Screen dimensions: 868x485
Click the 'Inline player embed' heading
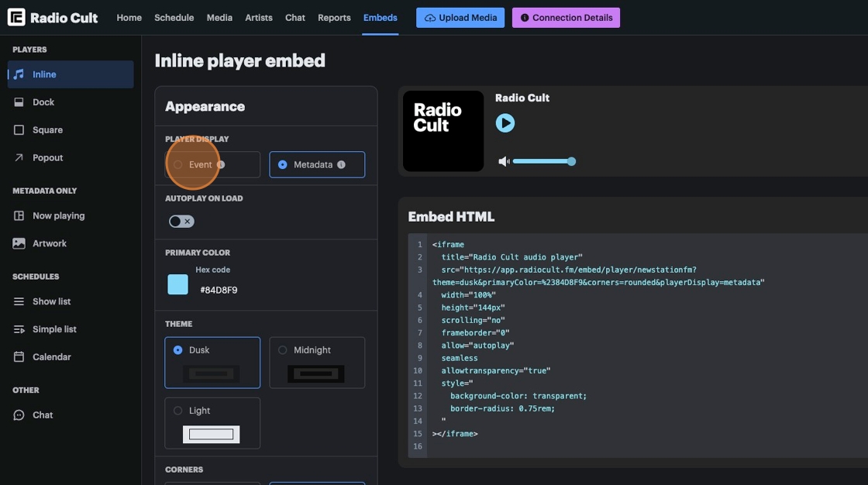pos(239,60)
